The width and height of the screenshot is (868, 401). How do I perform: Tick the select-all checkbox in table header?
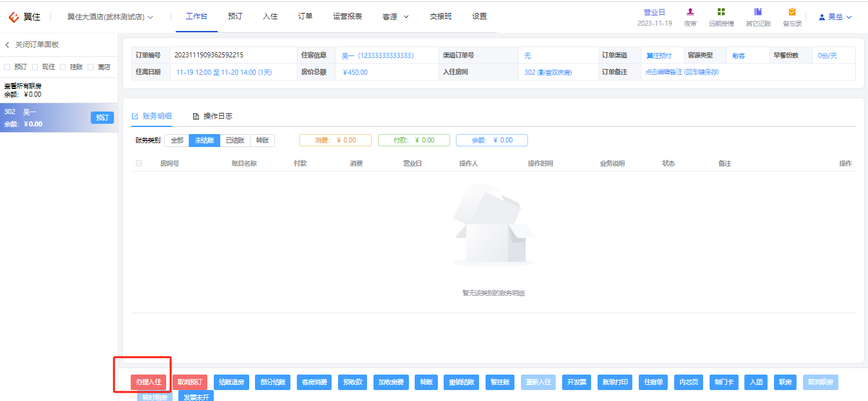[x=138, y=163]
